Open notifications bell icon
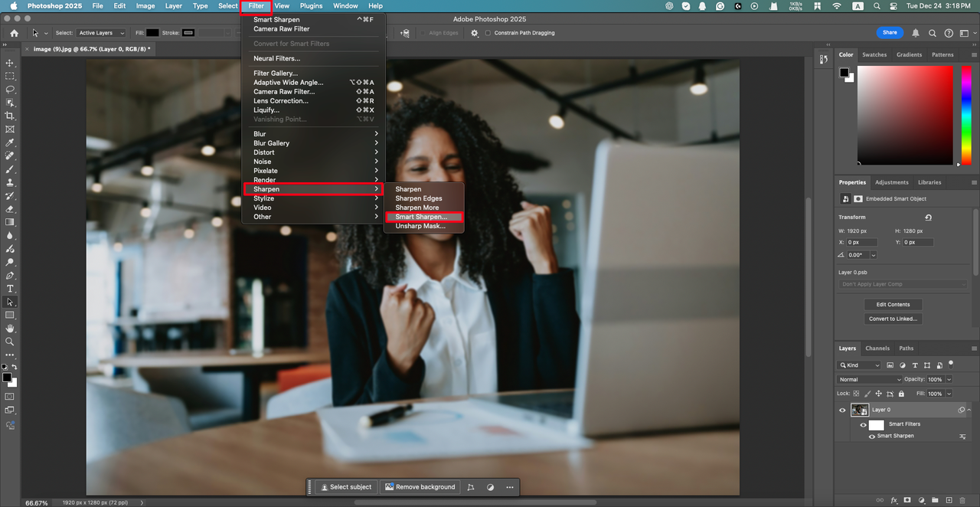The height and width of the screenshot is (507, 980). [x=916, y=33]
